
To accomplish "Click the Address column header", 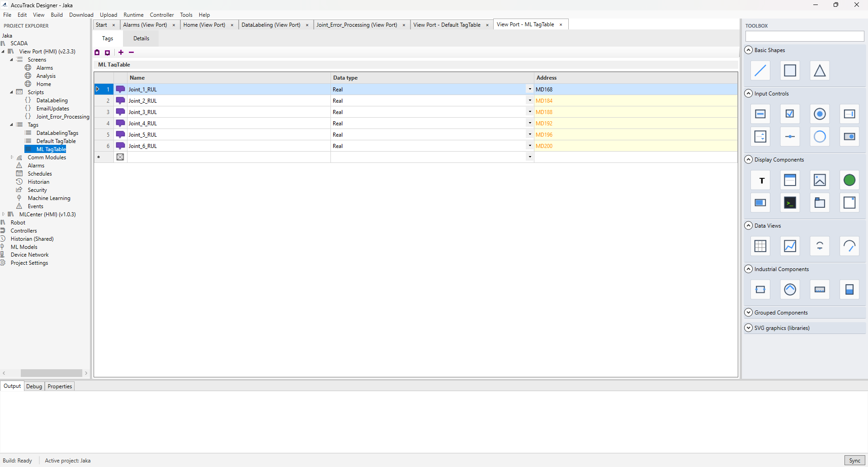I will [636, 78].
